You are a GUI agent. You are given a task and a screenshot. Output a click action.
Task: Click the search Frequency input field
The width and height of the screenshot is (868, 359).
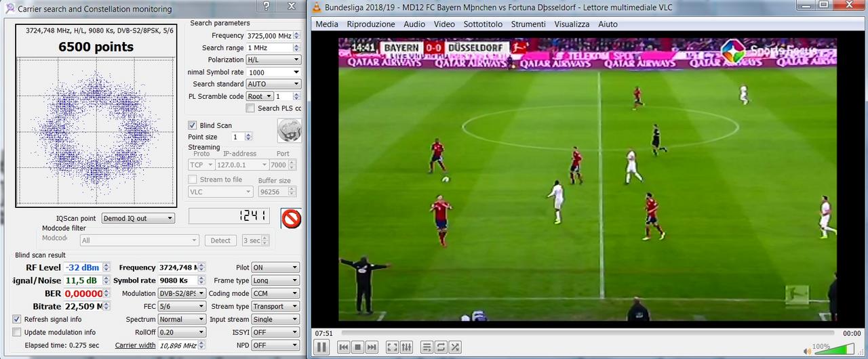tap(273, 35)
